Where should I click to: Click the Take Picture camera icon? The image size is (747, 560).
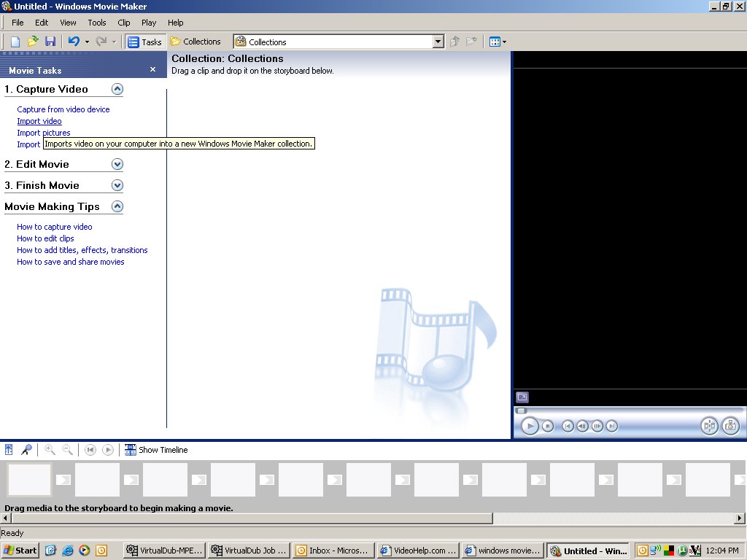(731, 426)
